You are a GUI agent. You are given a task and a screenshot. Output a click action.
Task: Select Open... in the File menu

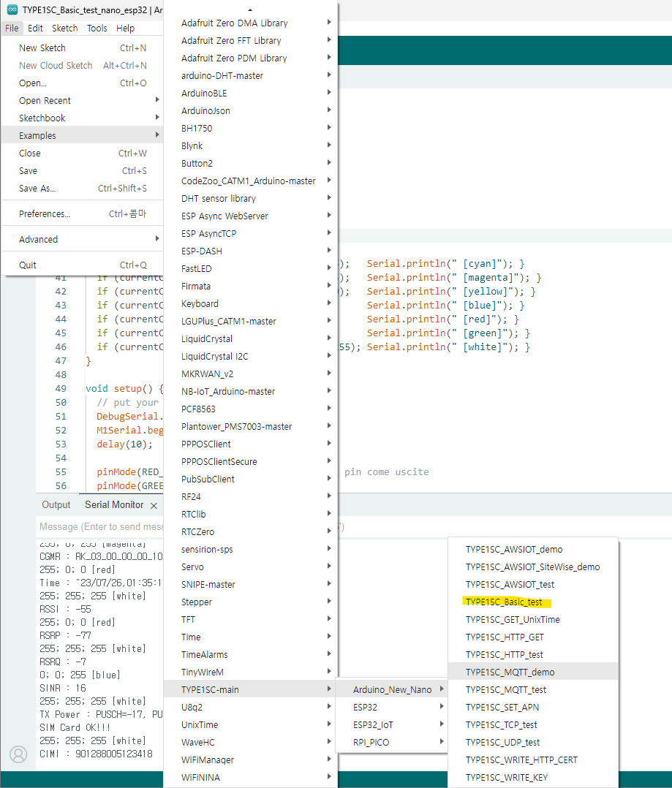coord(83,83)
